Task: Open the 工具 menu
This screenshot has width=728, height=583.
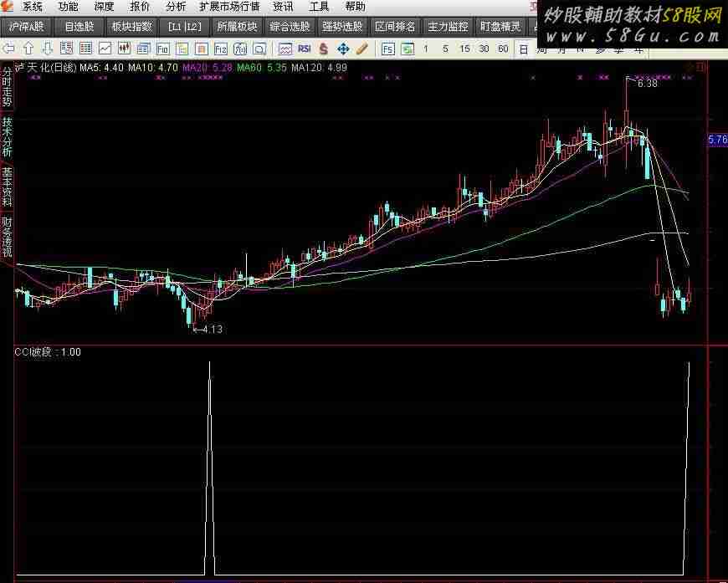Action: (x=319, y=7)
